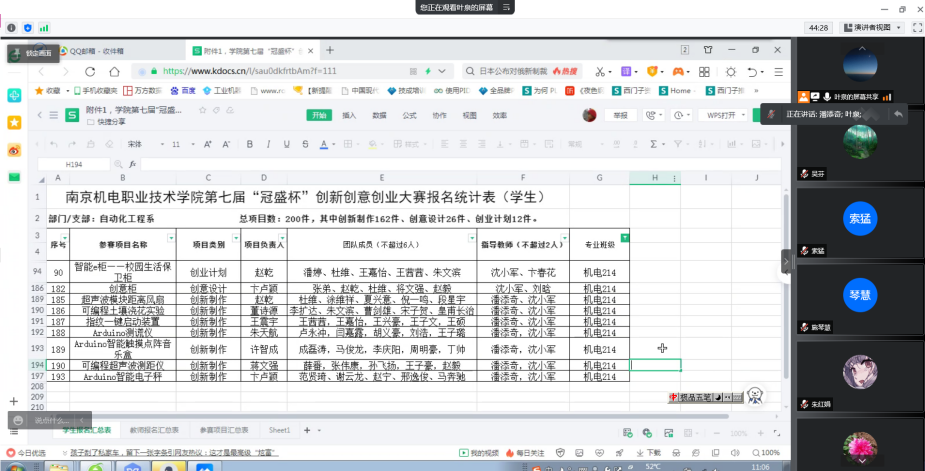The height and width of the screenshot is (471, 925).
Task: Open the 插入 ribbon tab
Action: click(x=349, y=116)
